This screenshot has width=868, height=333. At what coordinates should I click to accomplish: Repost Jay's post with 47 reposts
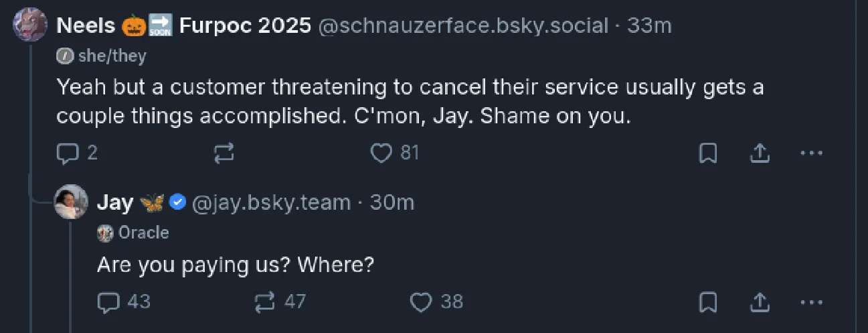pos(280,302)
